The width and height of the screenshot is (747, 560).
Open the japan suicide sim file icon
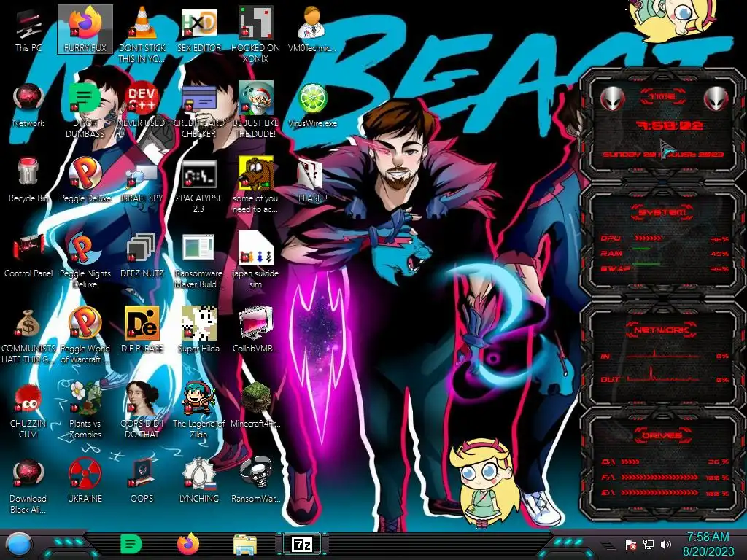coord(256,261)
